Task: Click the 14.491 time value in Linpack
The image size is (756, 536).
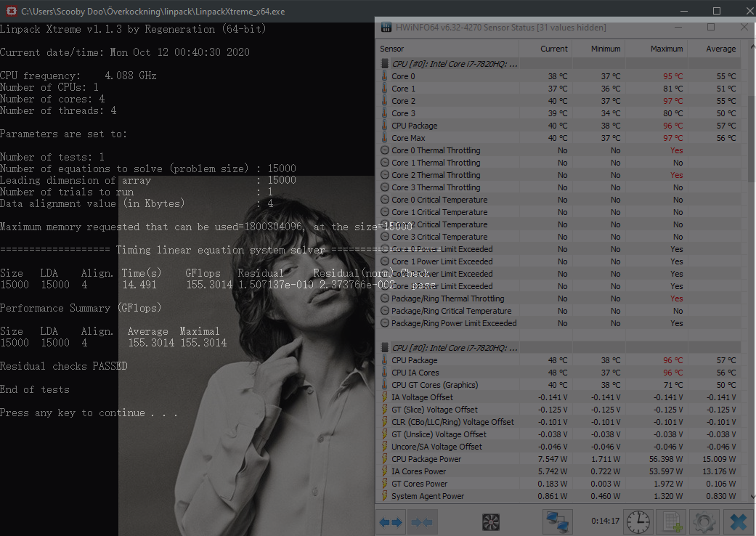Action: [139, 285]
